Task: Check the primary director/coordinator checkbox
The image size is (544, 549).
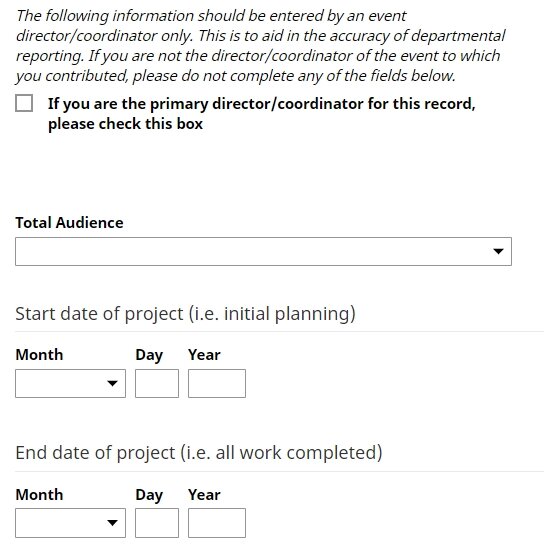Action: (x=24, y=103)
